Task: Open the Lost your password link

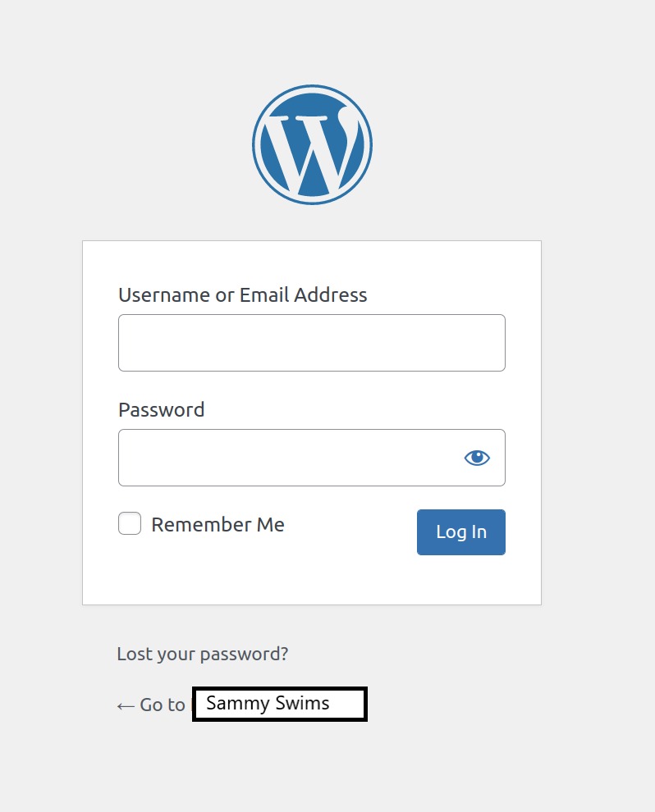Action: [x=201, y=654]
